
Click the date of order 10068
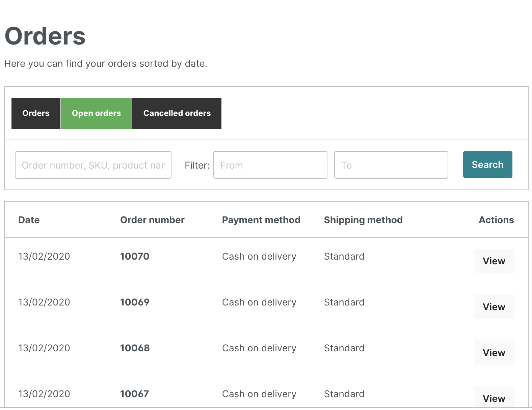pyautogui.click(x=44, y=348)
